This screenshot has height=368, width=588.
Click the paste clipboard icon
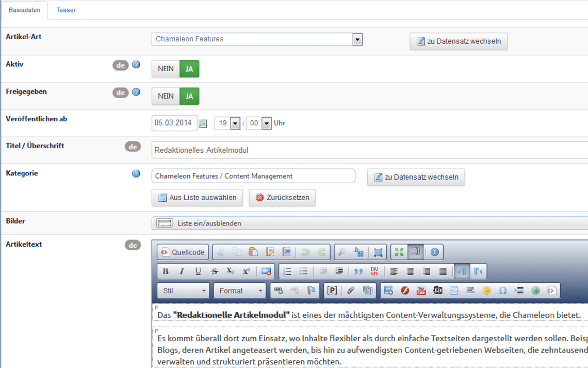coord(253,252)
